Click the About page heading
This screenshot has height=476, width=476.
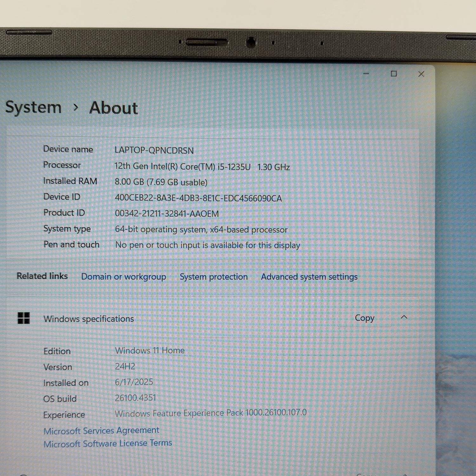[x=114, y=108]
